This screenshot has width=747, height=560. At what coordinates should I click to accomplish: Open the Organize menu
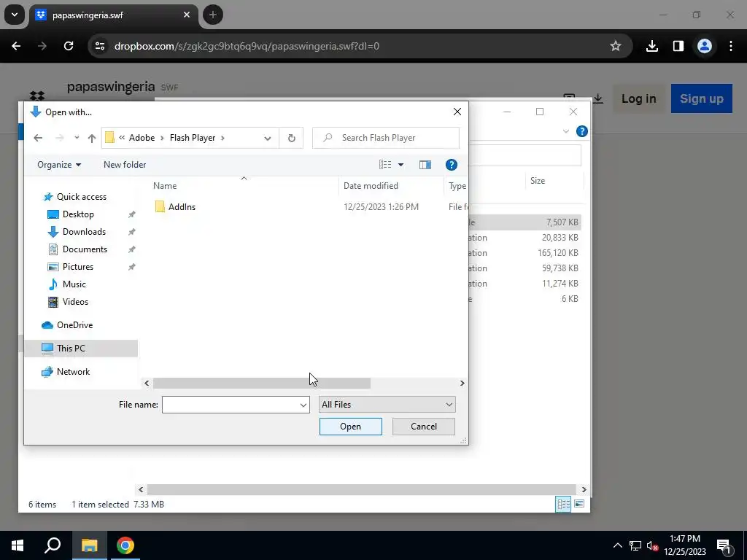point(59,165)
